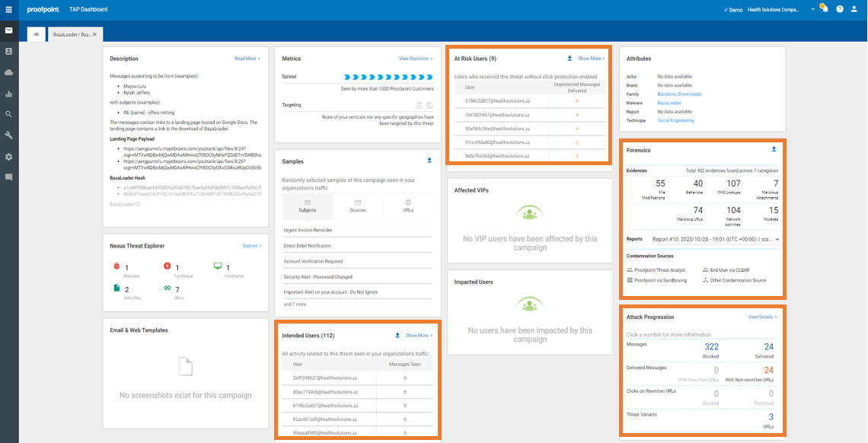Open the help question mark icon
Image resolution: width=868 pixels, height=443 pixels.
click(840, 9)
